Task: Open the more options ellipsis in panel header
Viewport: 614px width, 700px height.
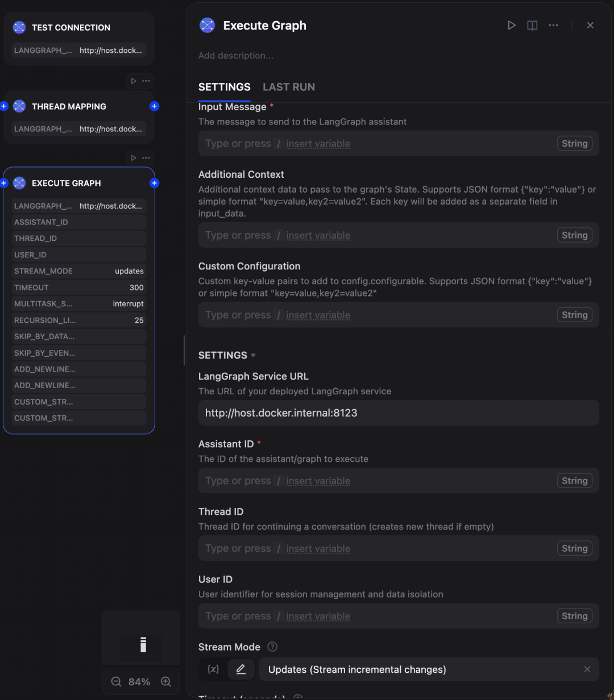Action: 553,26
